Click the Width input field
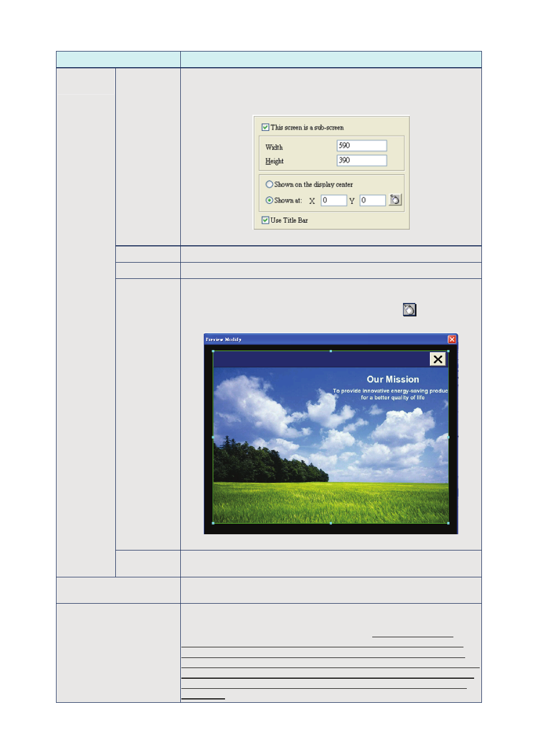Image resolution: width=534 pixels, height=756 pixels. tap(362, 146)
